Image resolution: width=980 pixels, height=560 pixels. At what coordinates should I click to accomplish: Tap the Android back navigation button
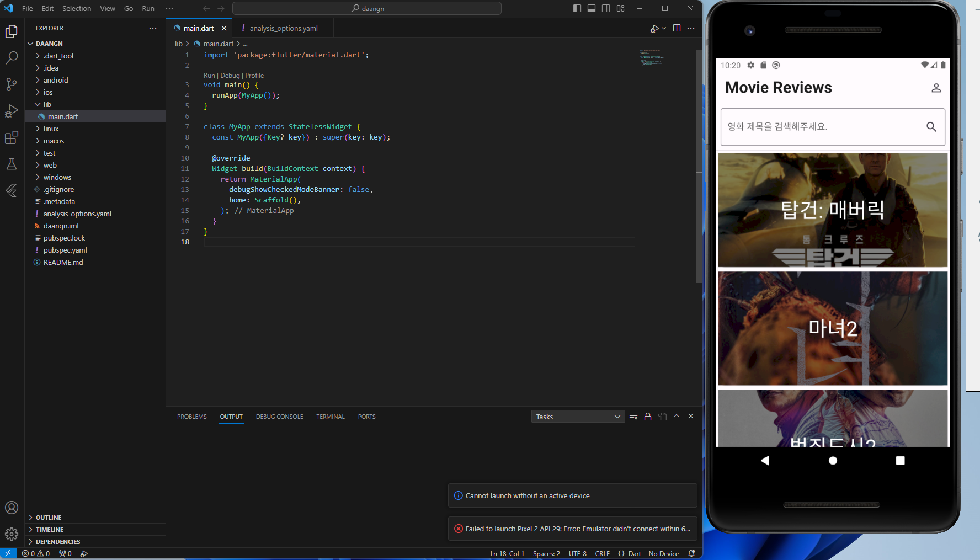[765, 461]
